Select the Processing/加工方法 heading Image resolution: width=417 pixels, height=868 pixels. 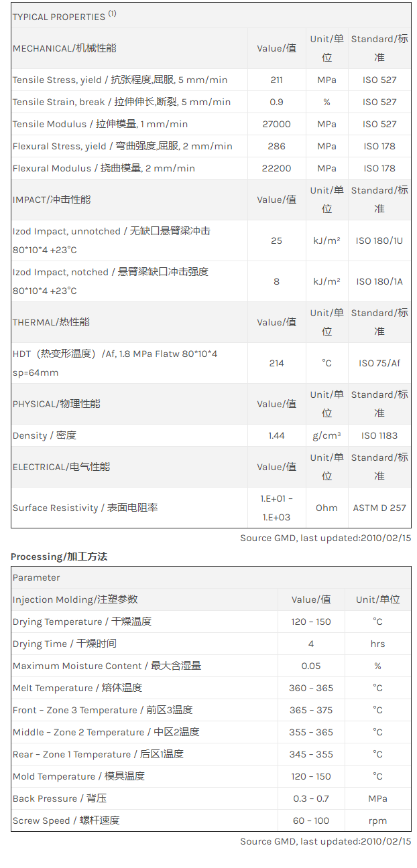click(59, 557)
